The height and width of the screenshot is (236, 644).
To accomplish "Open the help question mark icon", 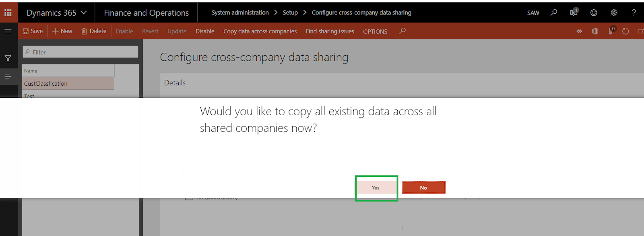I will click(x=634, y=12).
